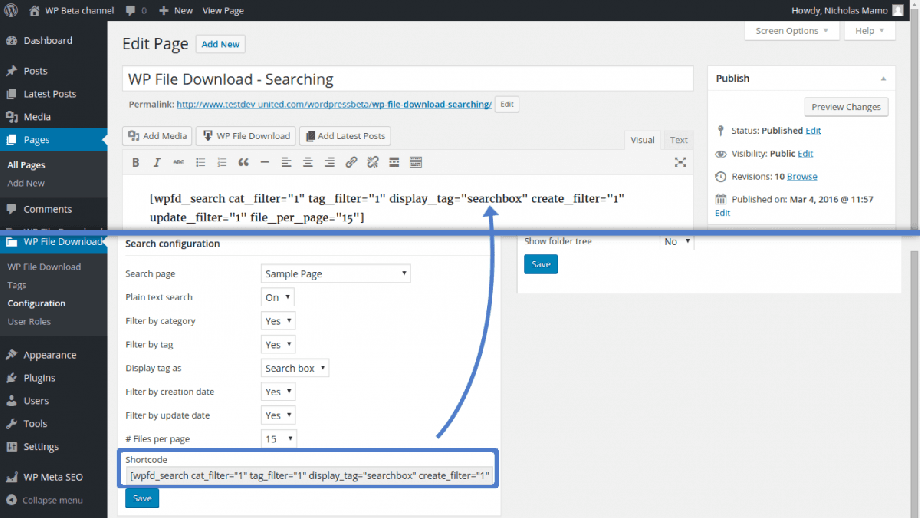Open the Howdy, Nicholas Mamo account menu
The height and width of the screenshot is (518, 920).
[847, 11]
